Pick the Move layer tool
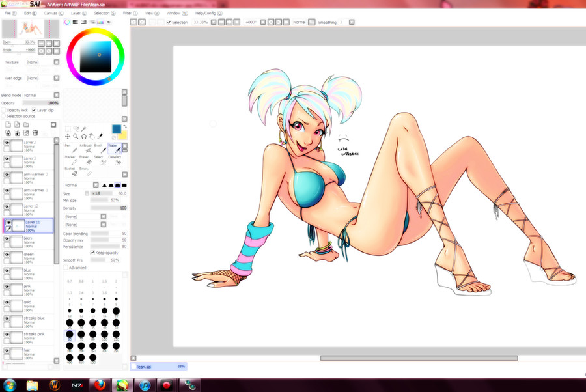This screenshot has height=392, width=586. click(x=68, y=137)
